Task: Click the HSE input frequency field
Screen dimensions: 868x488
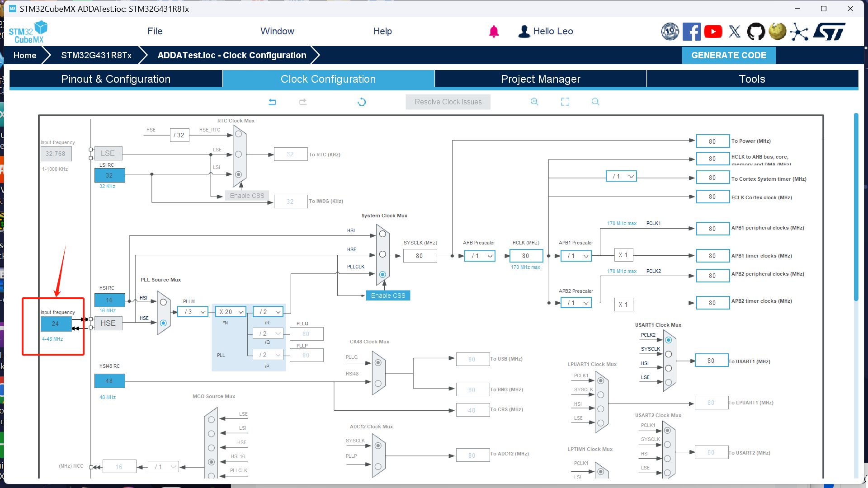Action: 55,324
